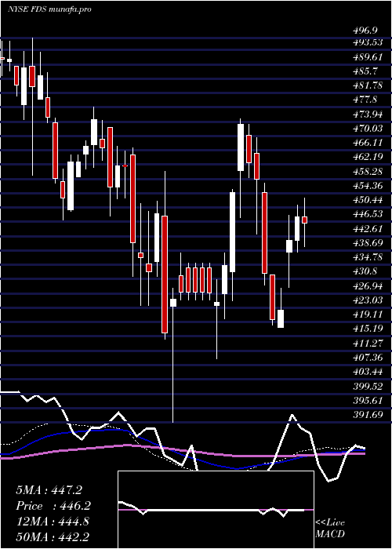Select the 450.44 price axis label
This screenshot has height=549, width=392.
[x=369, y=199]
